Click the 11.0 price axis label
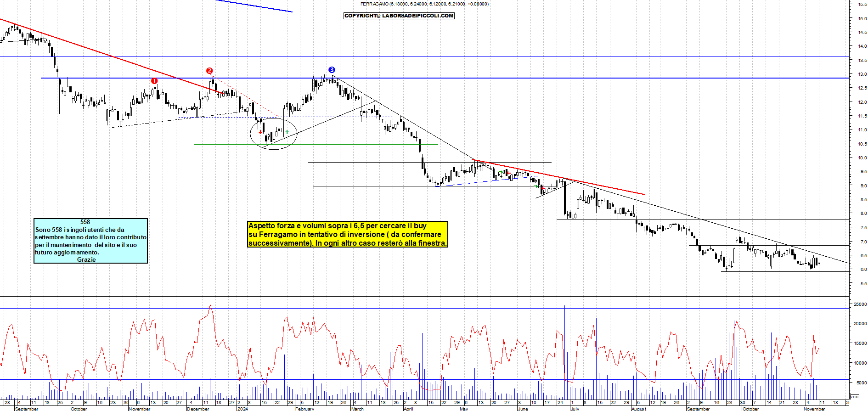 (x=862, y=129)
